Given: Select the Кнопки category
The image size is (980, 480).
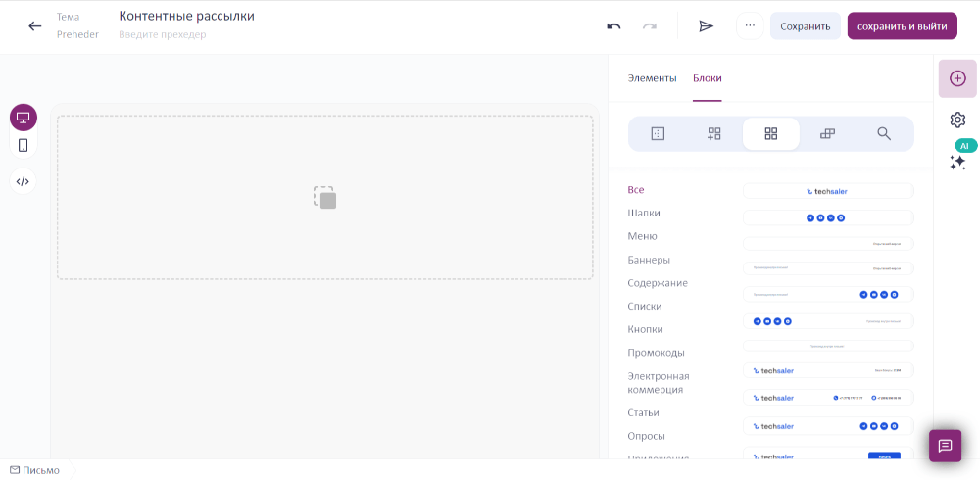Looking at the screenshot, I should tap(645, 329).
